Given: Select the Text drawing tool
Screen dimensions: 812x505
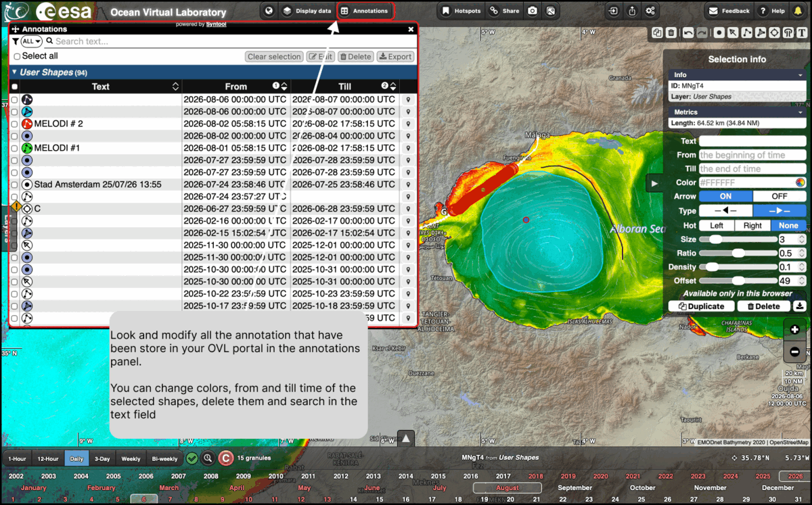Looking at the screenshot, I should click(x=803, y=32).
